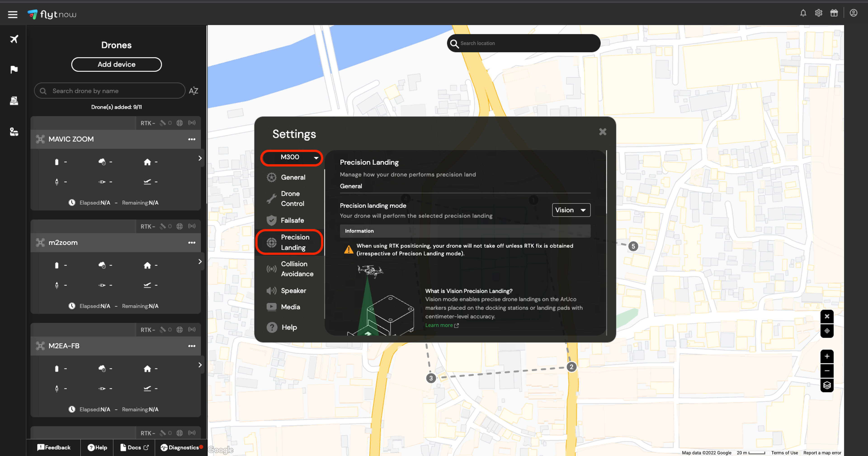Click the MAVIC ZOOM RTK status label
868x456 pixels.
[148, 123]
